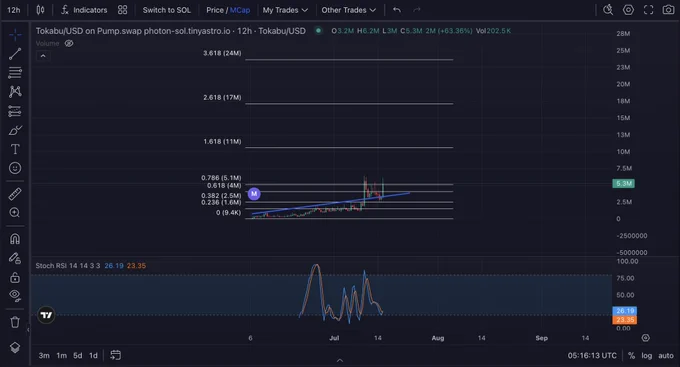
Task: Select the 2.618 (17M) Fibonacci level label
Action: (222, 98)
